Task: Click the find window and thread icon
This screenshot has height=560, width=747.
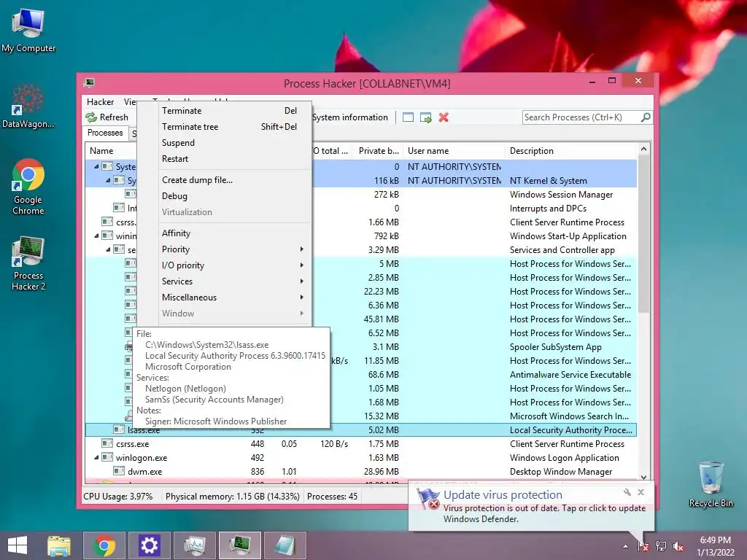Action: pyautogui.click(x=426, y=117)
